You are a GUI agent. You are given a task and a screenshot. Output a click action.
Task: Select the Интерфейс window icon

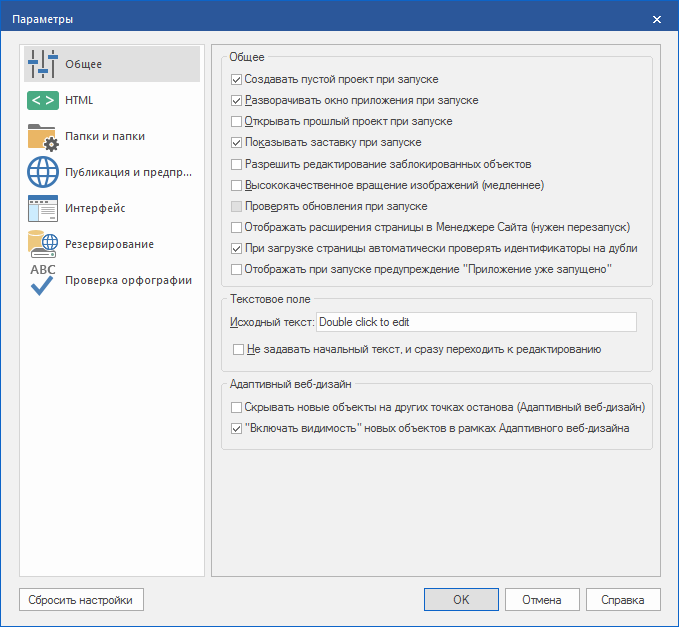tap(44, 208)
